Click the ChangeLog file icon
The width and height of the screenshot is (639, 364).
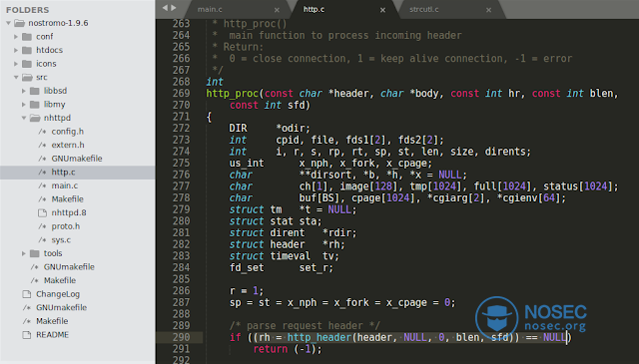tap(27, 294)
